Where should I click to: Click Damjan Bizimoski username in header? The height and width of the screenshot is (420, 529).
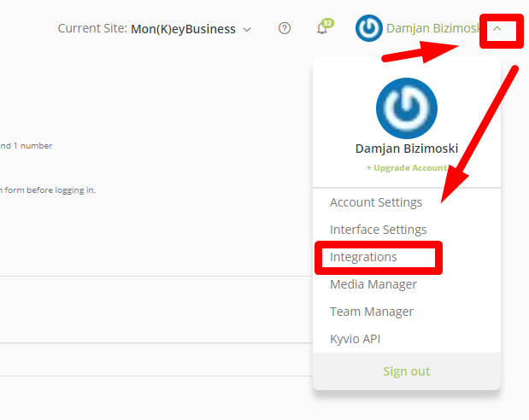433,28
